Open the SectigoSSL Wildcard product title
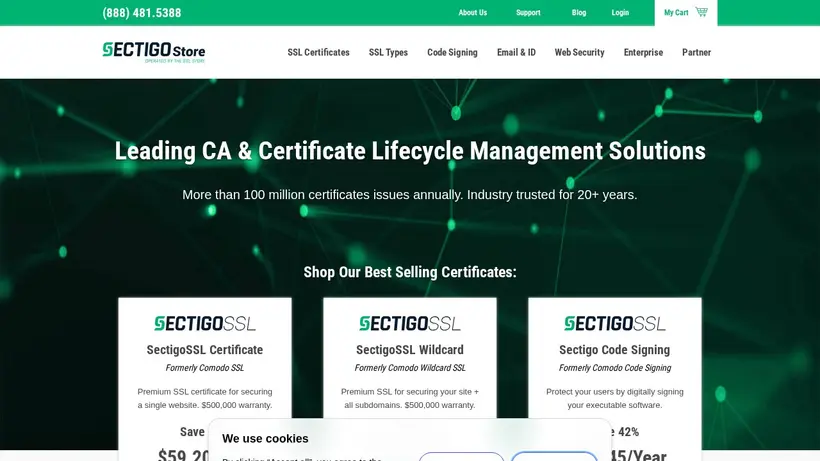This screenshot has width=820, height=461. click(409, 350)
